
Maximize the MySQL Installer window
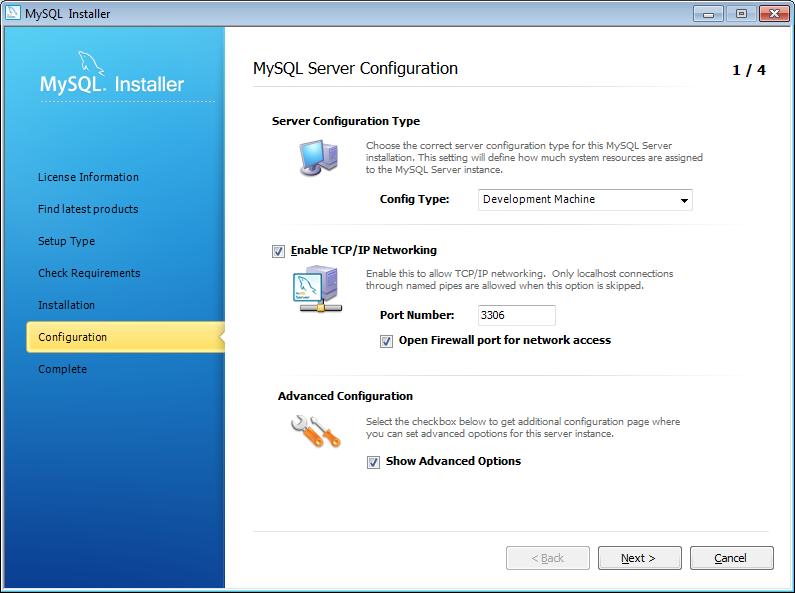click(741, 14)
